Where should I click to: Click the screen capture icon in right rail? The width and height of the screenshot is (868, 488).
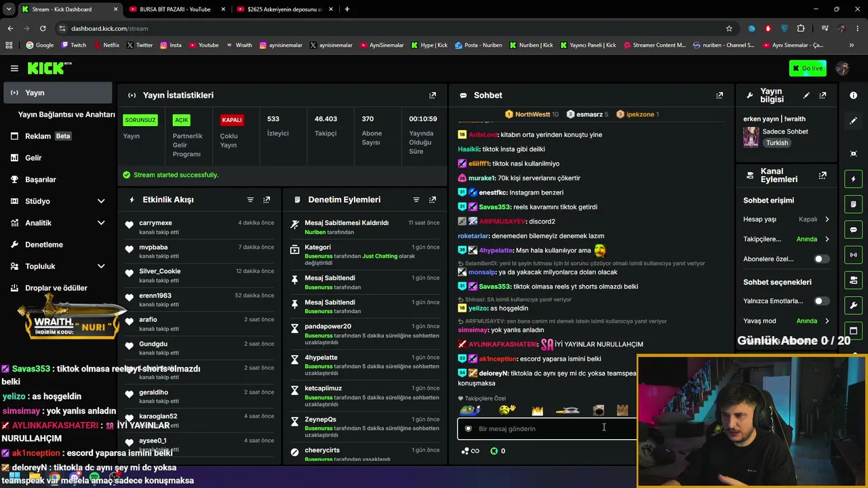click(853, 154)
